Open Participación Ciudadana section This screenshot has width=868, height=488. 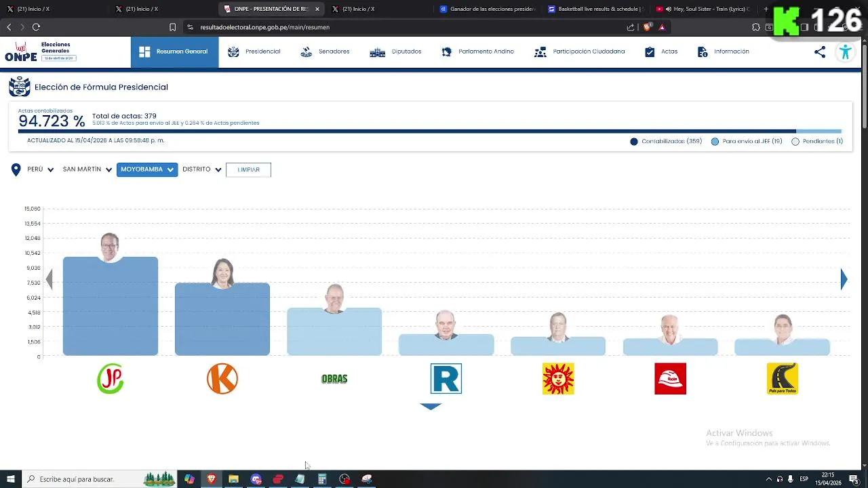point(580,52)
